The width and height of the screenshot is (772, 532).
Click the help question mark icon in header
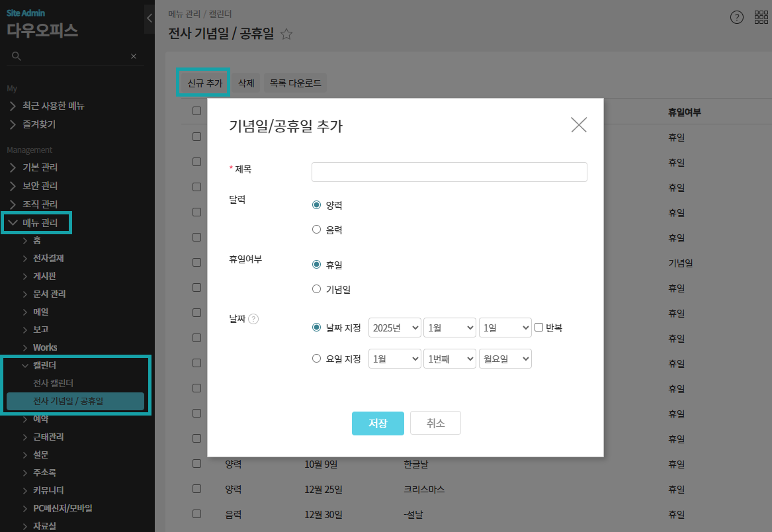pyautogui.click(x=736, y=18)
